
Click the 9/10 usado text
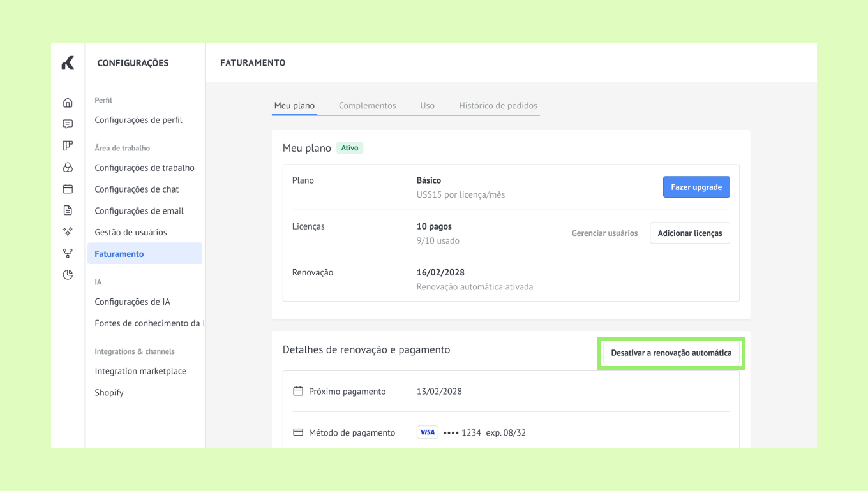click(x=438, y=240)
